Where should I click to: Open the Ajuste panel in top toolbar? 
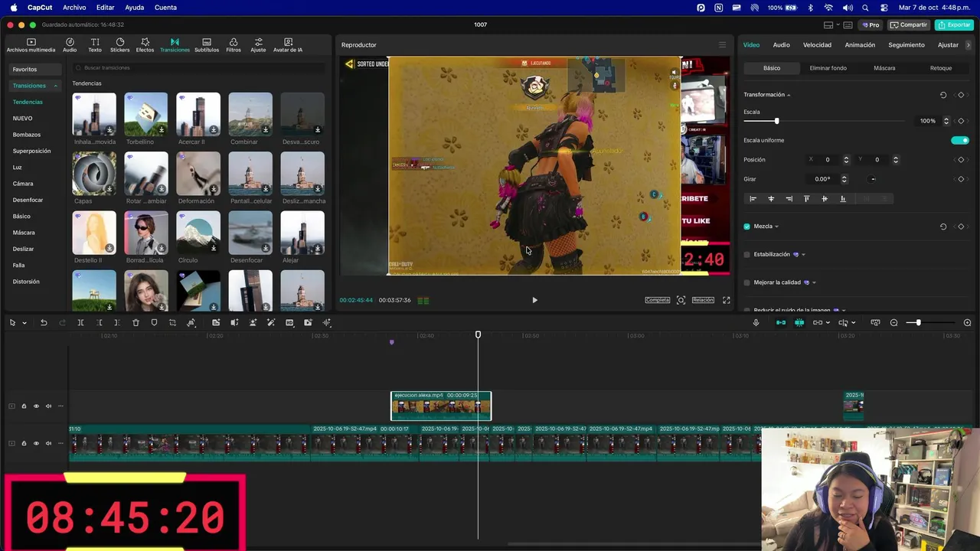259,45
